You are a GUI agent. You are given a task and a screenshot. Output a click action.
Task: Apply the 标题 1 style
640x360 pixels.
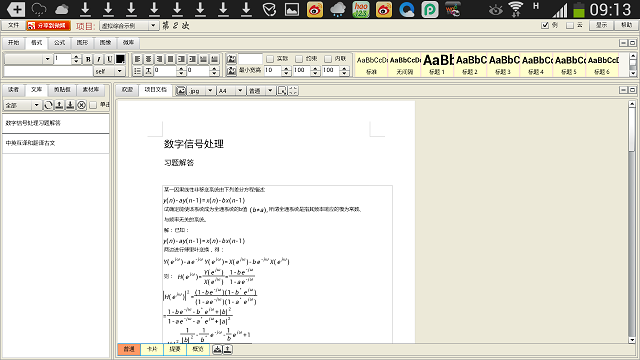pyautogui.click(x=438, y=64)
